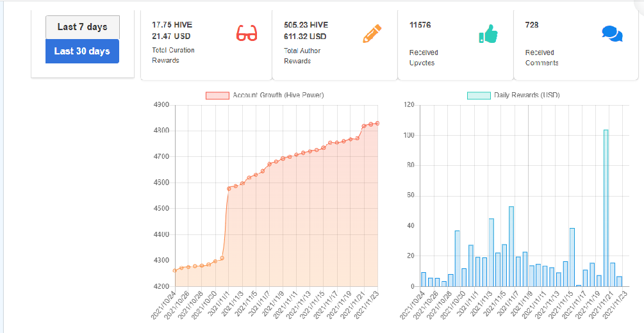Toggle Account Growth (Hive Power) legend swatch
Screen dimensions: 644x333
pyautogui.click(x=217, y=95)
